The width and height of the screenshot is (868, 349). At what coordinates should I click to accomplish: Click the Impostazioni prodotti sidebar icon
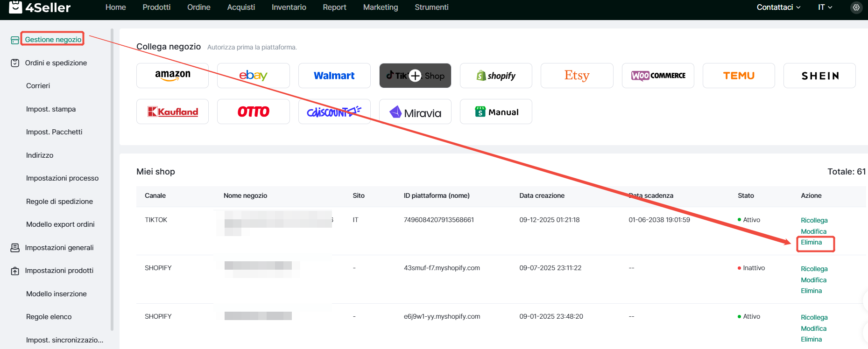click(x=15, y=271)
